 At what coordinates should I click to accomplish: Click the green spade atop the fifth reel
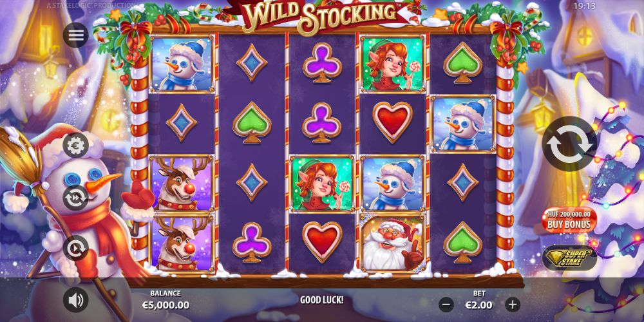pos(463,62)
